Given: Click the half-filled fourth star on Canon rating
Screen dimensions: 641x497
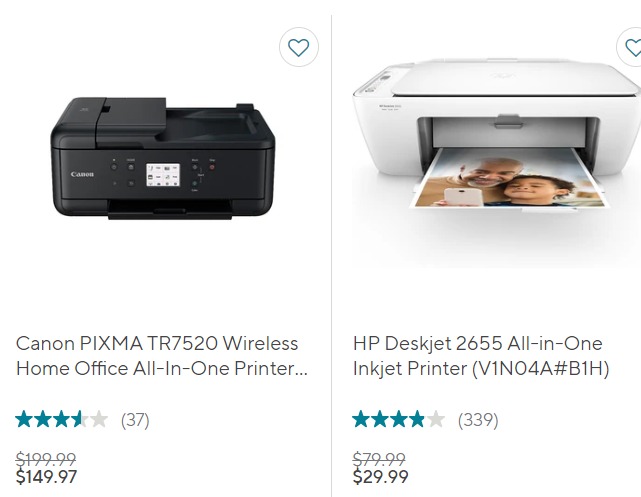Looking at the screenshot, I should pyautogui.click(x=81, y=419).
